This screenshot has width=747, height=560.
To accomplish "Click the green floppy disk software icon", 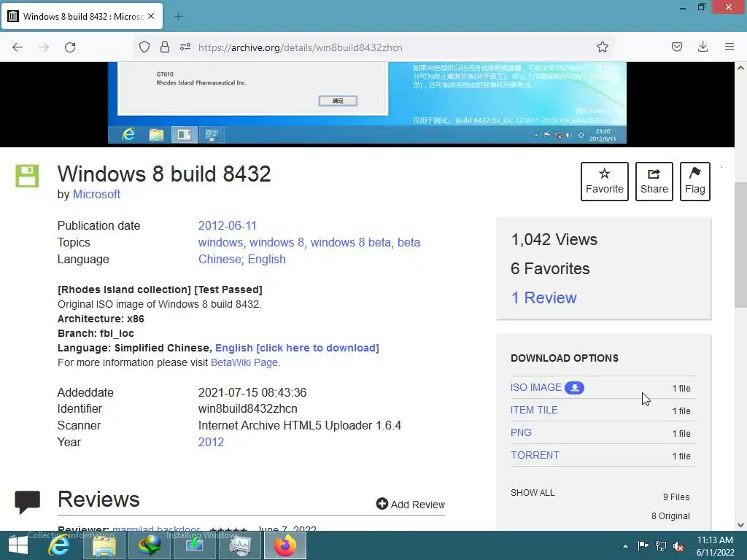I will click(x=27, y=176).
